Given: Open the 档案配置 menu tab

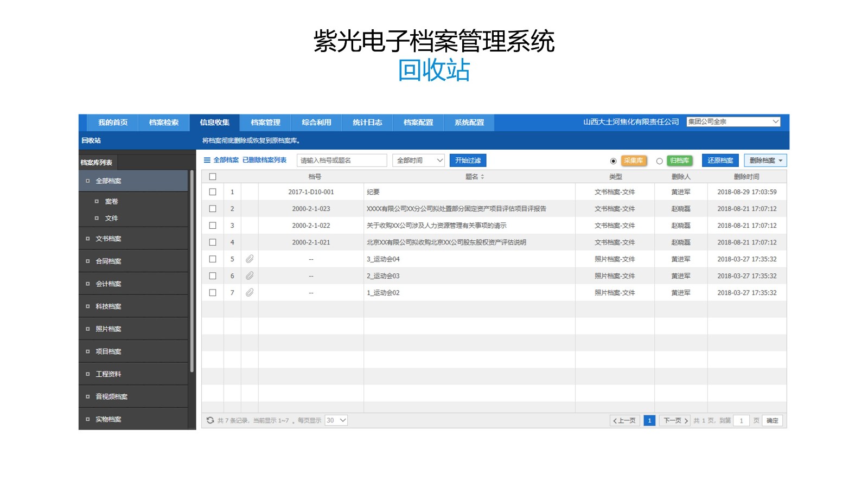Looking at the screenshot, I should [418, 123].
